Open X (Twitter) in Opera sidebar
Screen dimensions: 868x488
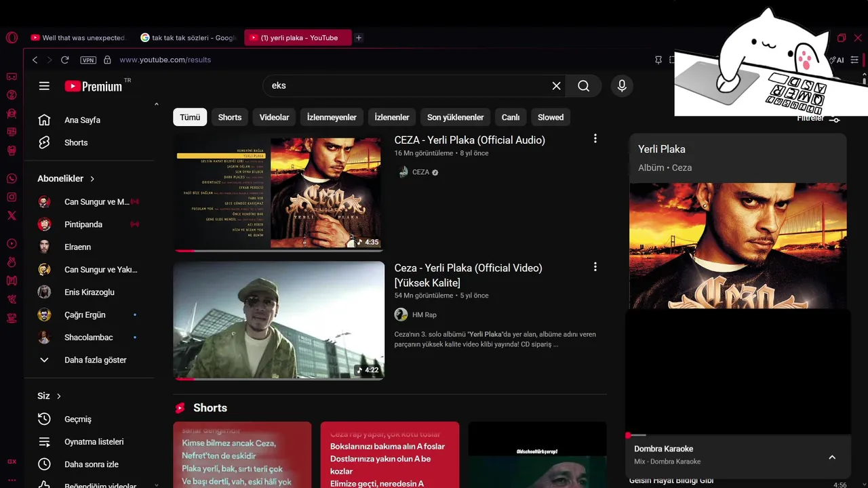click(12, 216)
